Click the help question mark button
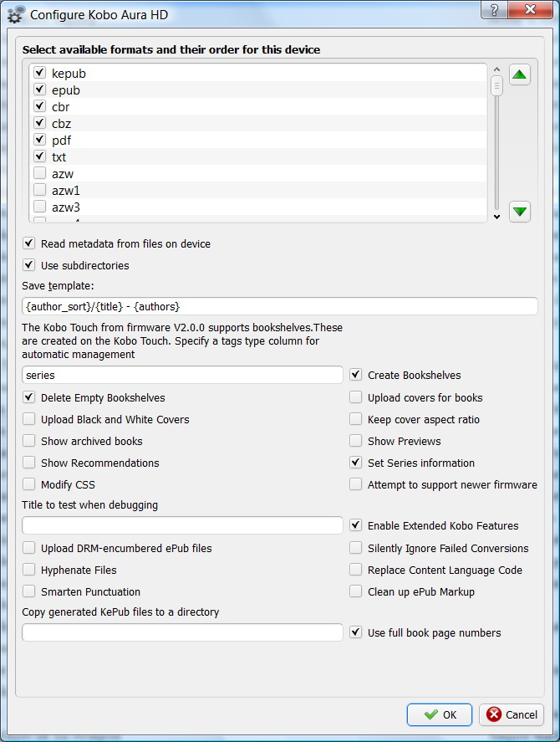 click(x=494, y=10)
